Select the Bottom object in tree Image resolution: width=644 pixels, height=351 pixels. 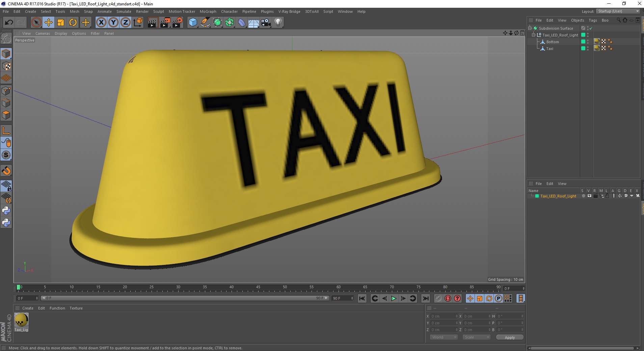[x=553, y=42]
